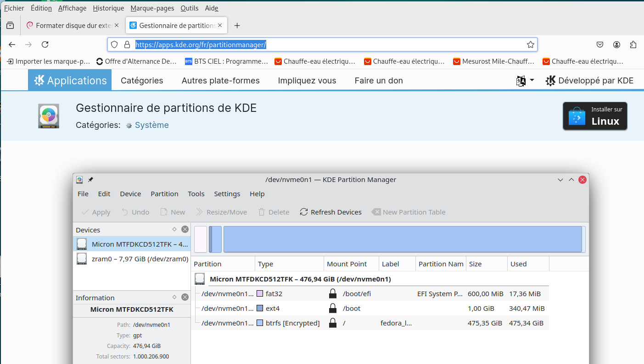Open the Importer les marque-pages bookmark
Image resolution: width=644 pixels, height=364 pixels.
48,61
